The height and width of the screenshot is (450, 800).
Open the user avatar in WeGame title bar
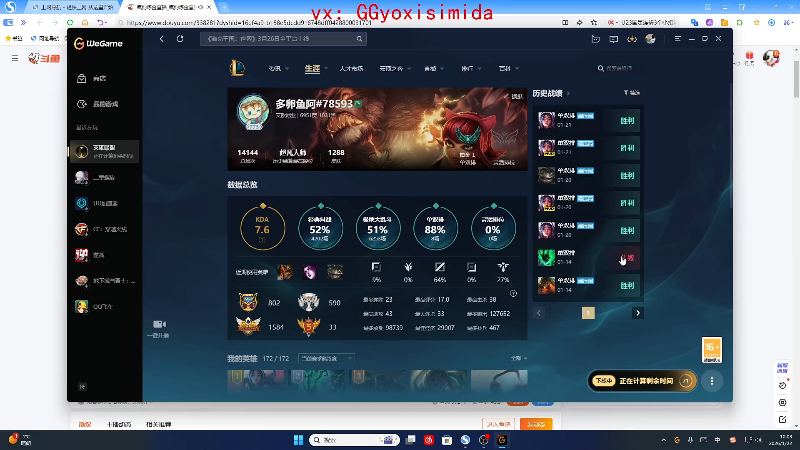coord(650,39)
